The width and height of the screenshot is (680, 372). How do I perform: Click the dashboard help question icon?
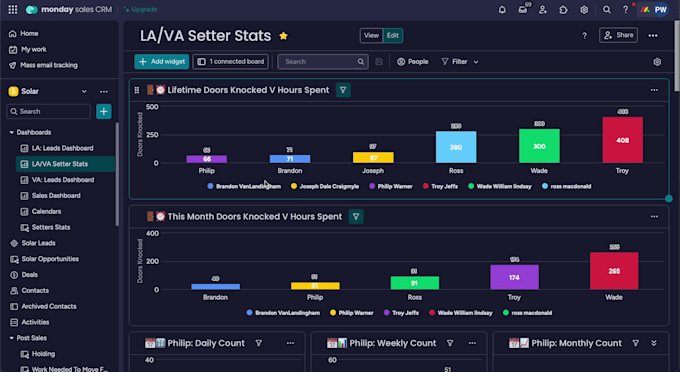coord(584,36)
